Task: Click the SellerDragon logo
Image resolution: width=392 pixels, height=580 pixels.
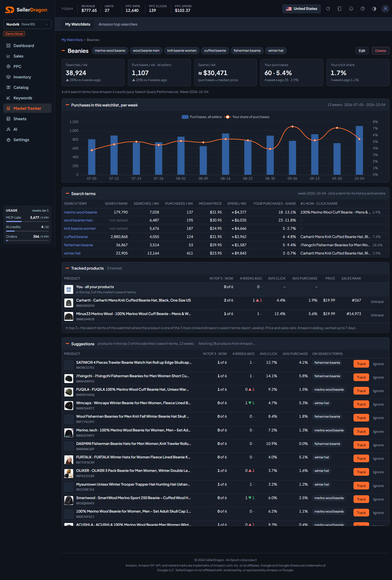Action: [26, 10]
